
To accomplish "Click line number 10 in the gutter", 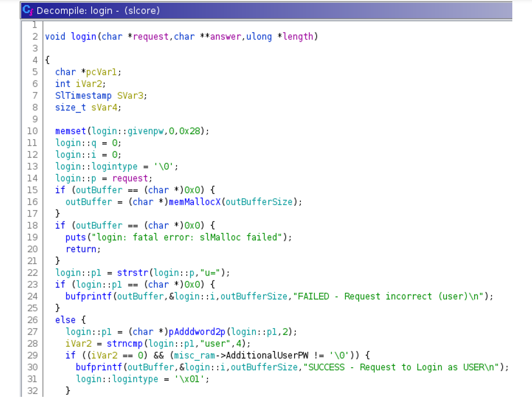I will (x=32, y=131).
